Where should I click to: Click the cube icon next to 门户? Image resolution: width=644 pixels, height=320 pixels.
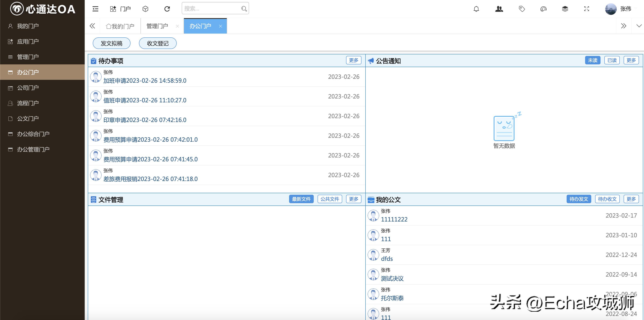pos(145,9)
